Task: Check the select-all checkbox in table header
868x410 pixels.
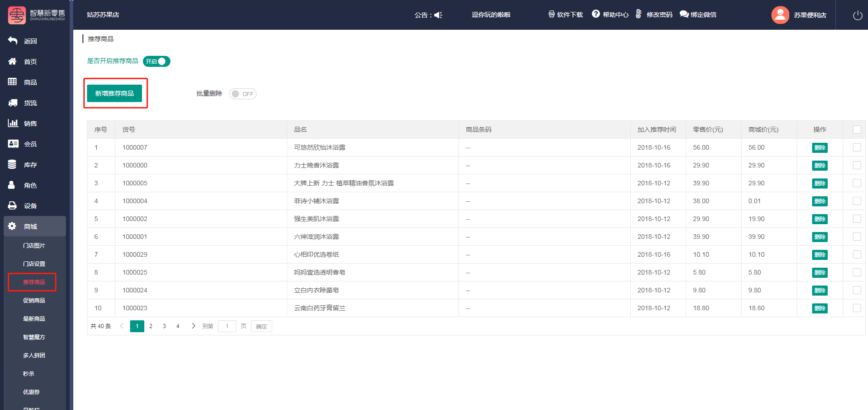Action: [x=857, y=129]
